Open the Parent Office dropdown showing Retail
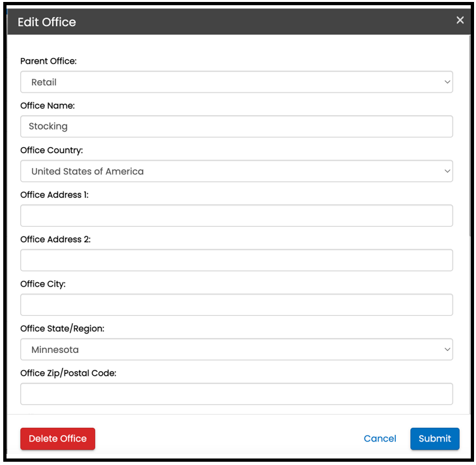This screenshot has height=465, width=476. coord(236,82)
